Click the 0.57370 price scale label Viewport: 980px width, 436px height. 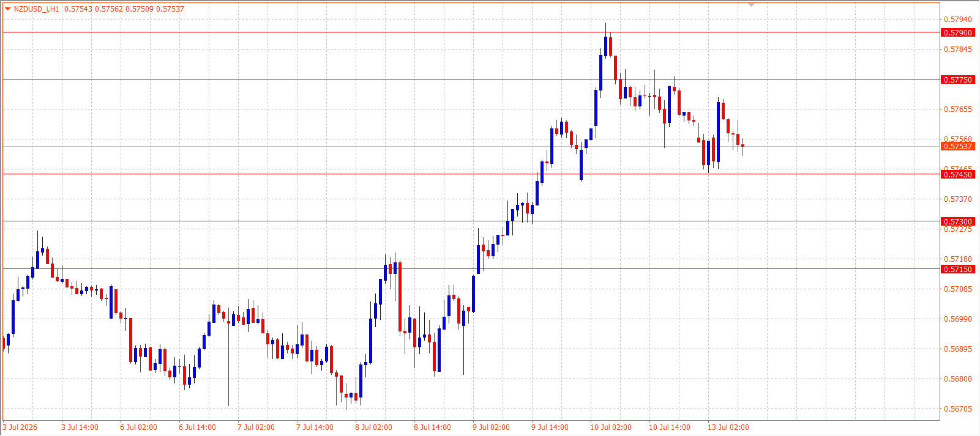[958, 199]
